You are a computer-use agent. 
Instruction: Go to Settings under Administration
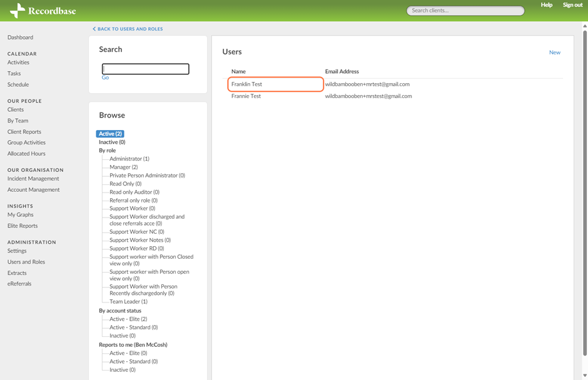18,250
